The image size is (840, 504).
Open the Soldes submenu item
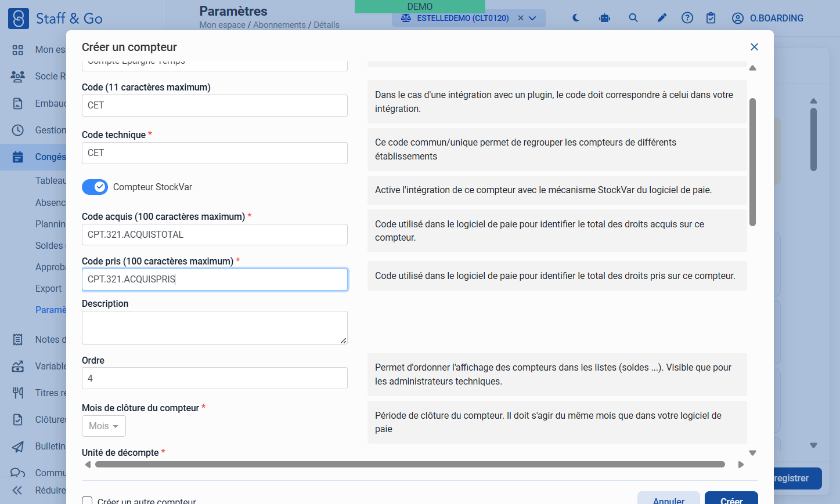coord(51,245)
